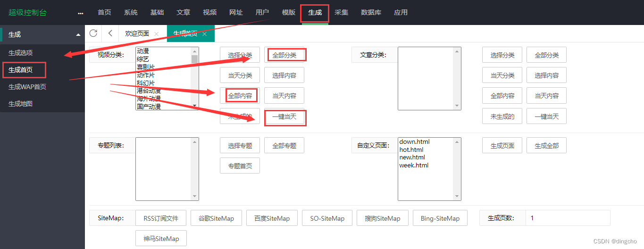Screen dimensions: 644x249
Task: Select 生成WAP首页 in sidebar
Action: tap(27, 87)
